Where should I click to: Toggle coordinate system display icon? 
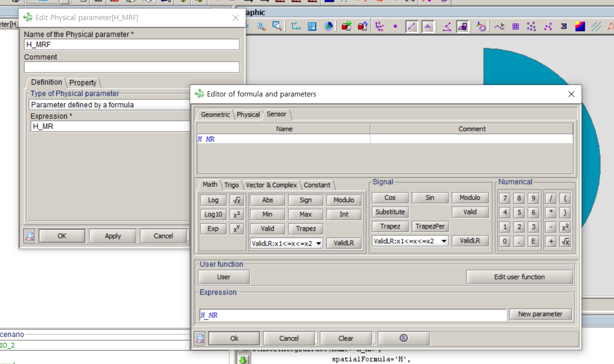pos(380,26)
